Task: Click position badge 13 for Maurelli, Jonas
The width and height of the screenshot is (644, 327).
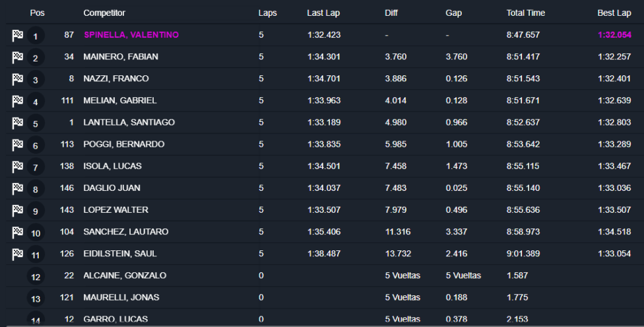Action: [x=36, y=298]
